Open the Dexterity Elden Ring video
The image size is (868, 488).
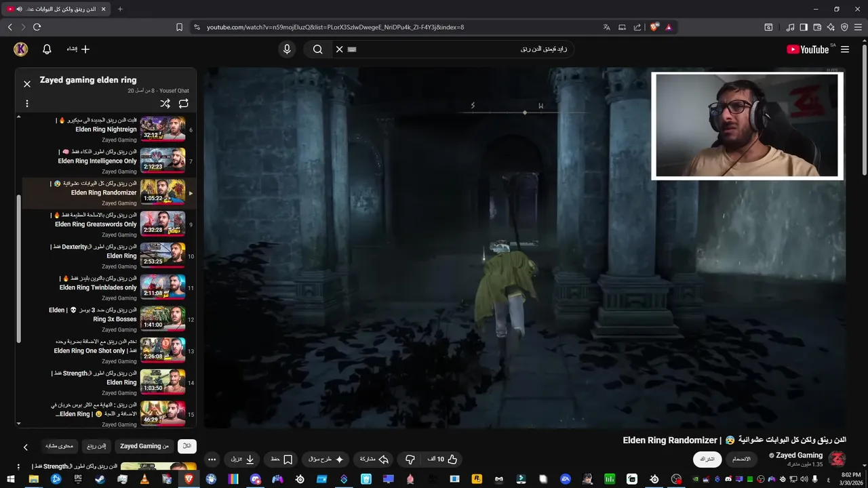coord(109,256)
